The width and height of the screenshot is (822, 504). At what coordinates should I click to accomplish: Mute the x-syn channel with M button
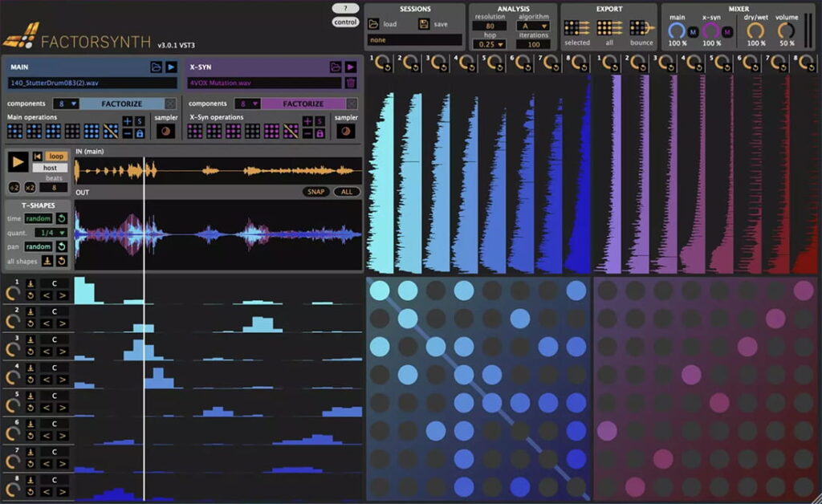(727, 32)
